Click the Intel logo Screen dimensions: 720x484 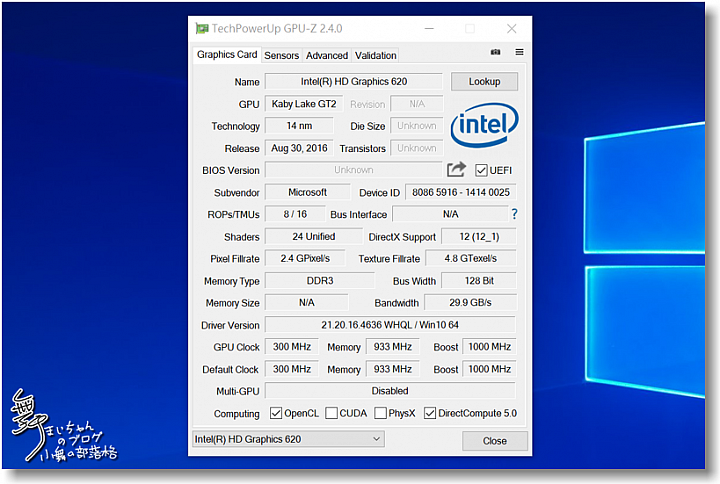[x=484, y=124]
